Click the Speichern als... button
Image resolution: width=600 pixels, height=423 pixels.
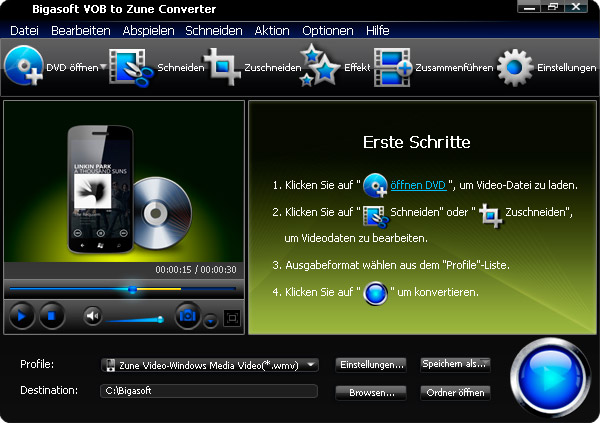(455, 364)
